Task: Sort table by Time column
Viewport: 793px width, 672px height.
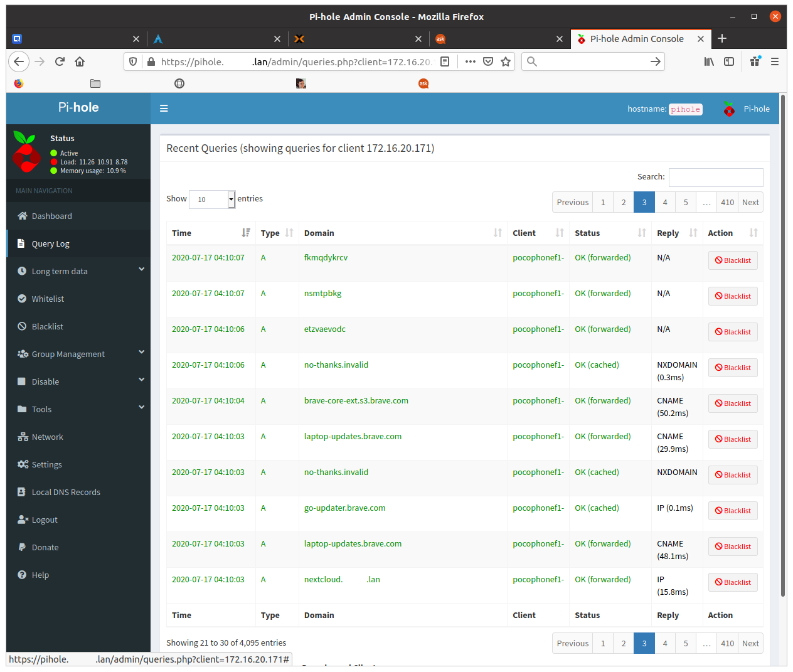Action: (211, 233)
